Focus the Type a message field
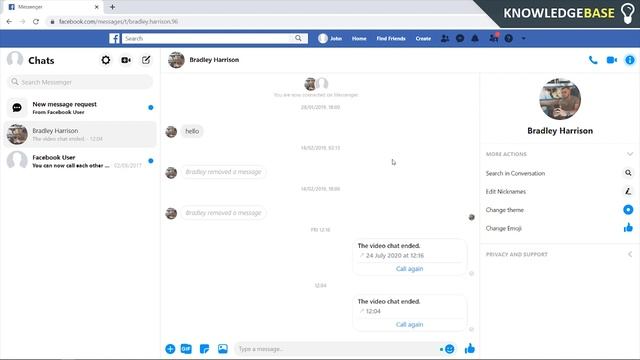 click(x=338, y=349)
